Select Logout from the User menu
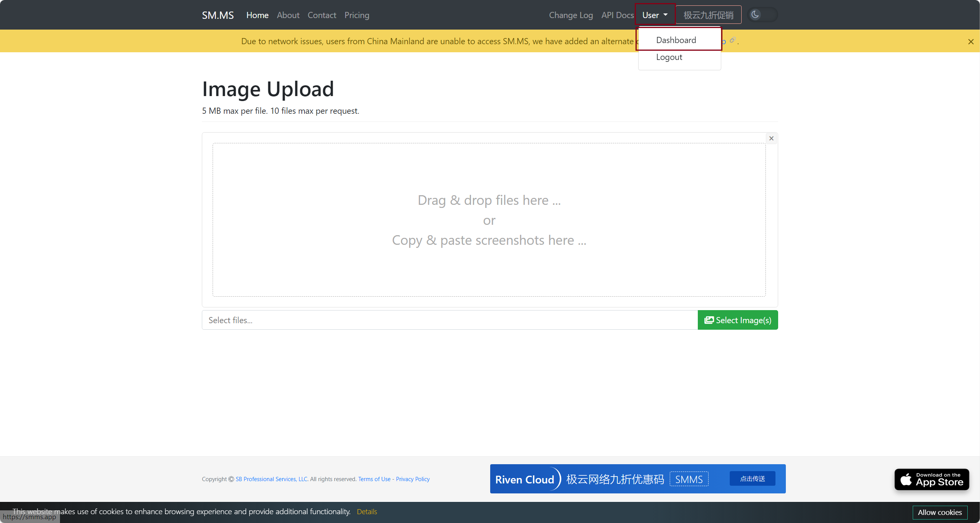The width and height of the screenshot is (980, 523). [669, 57]
